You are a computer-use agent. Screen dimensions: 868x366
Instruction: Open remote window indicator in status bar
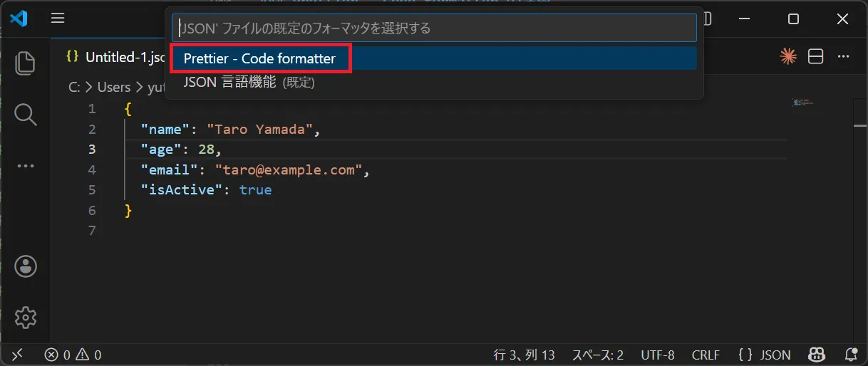click(x=17, y=355)
